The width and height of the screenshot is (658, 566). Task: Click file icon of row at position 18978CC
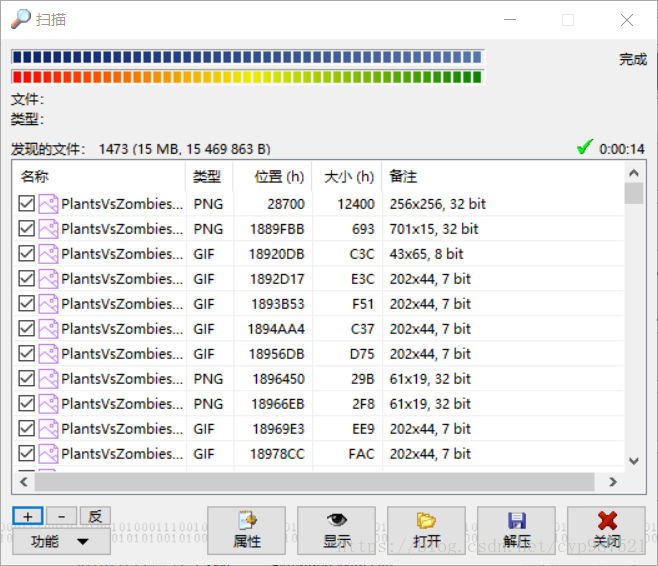coord(48,454)
